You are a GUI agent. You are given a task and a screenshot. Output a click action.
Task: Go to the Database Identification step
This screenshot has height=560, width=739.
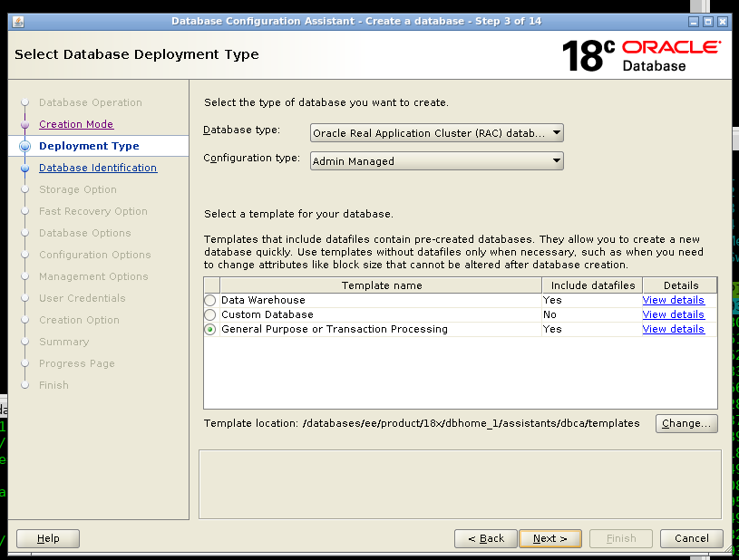pyautogui.click(x=98, y=168)
